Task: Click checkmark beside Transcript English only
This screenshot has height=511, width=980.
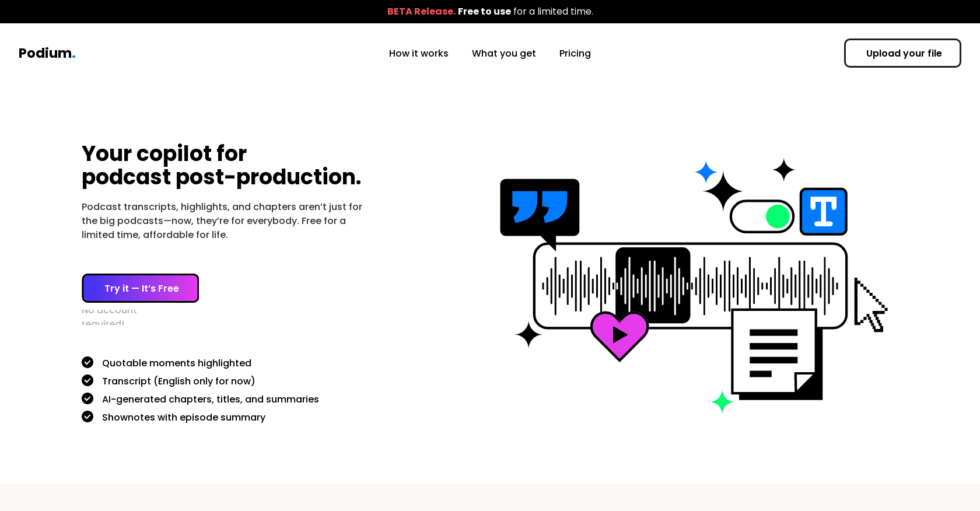Action: tap(87, 380)
